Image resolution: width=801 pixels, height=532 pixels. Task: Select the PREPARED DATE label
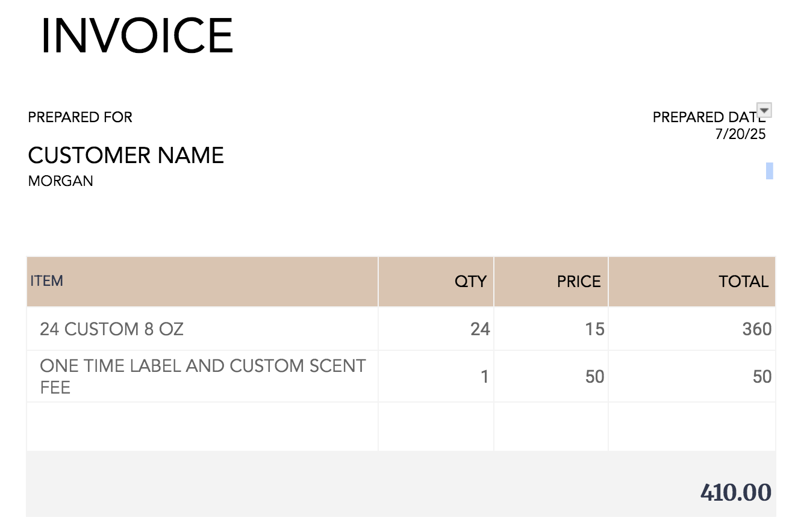click(705, 117)
